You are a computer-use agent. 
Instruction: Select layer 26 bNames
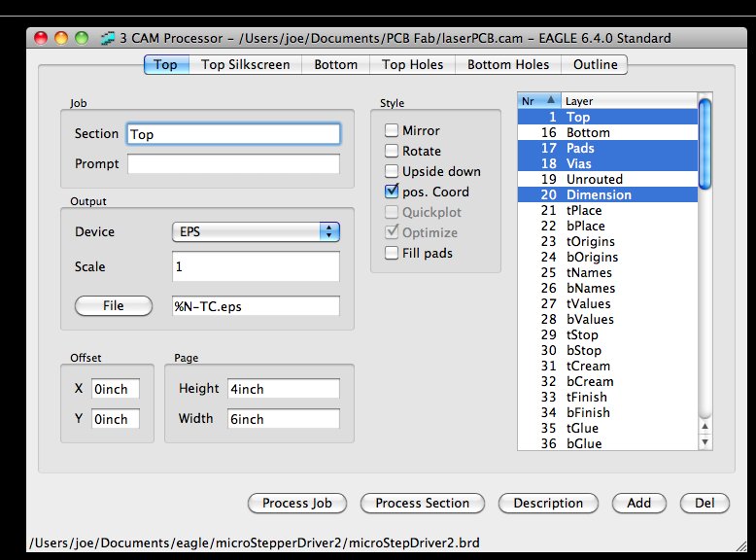tap(607, 288)
